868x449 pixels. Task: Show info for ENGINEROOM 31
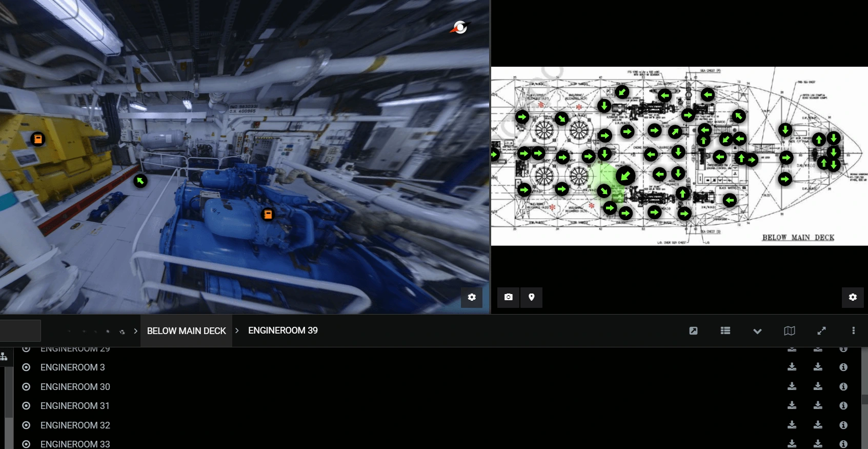tap(843, 406)
